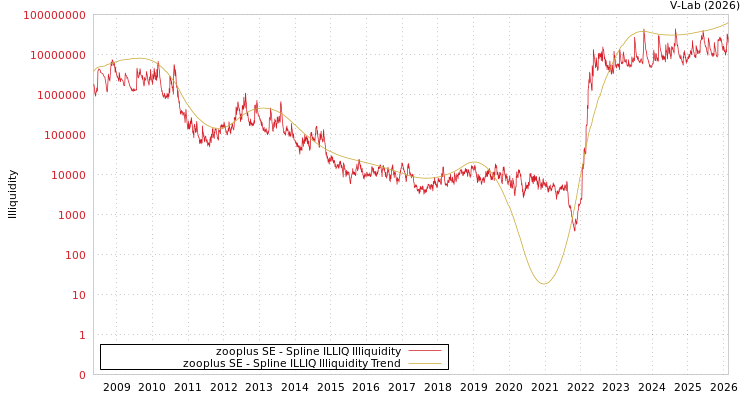
Task: Click the 2024 x-axis label
Action: click(x=652, y=387)
